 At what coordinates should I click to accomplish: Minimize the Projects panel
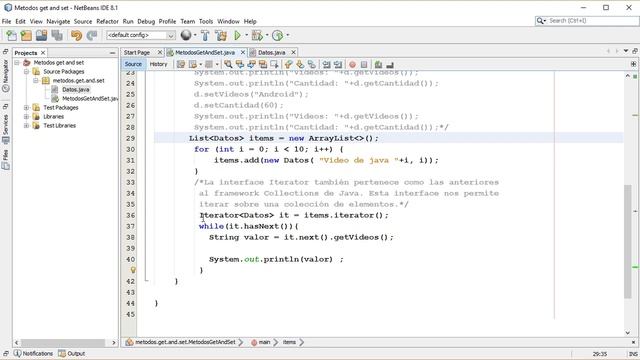click(x=112, y=53)
